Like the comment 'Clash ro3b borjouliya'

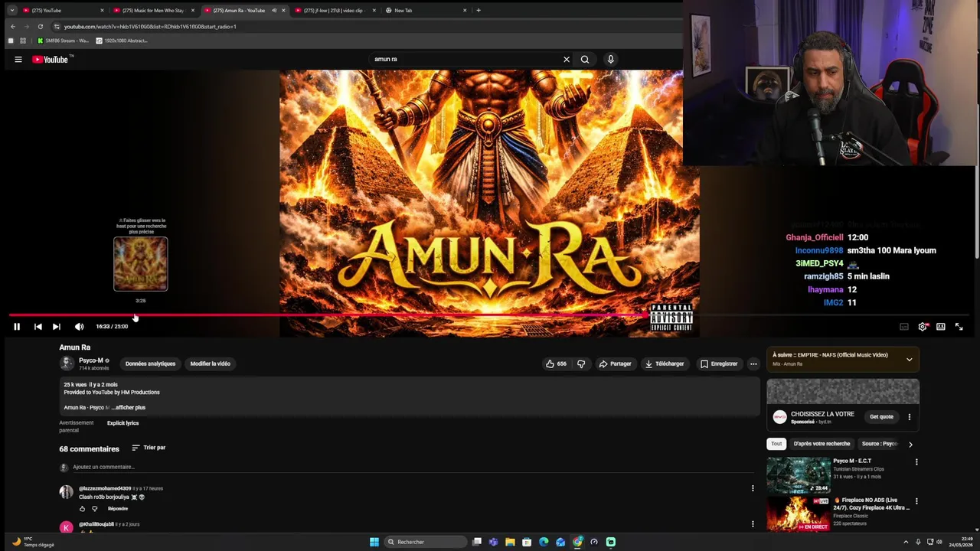[x=82, y=508]
